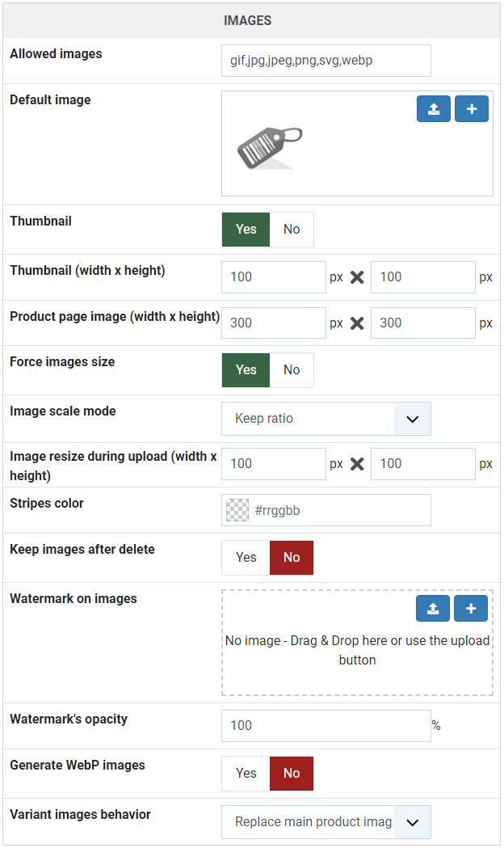Set Force images size to No
This screenshot has width=504, height=848.
pyautogui.click(x=292, y=370)
